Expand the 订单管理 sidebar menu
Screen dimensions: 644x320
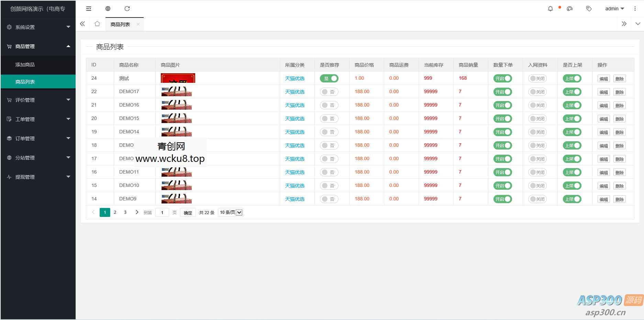(x=38, y=139)
